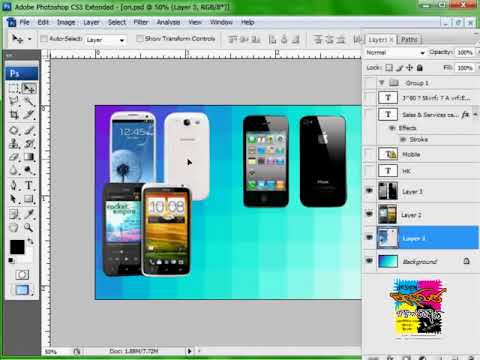Select the History Brush tool
The height and width of the screenshot is (360, 480).
[x=29, y=144]
